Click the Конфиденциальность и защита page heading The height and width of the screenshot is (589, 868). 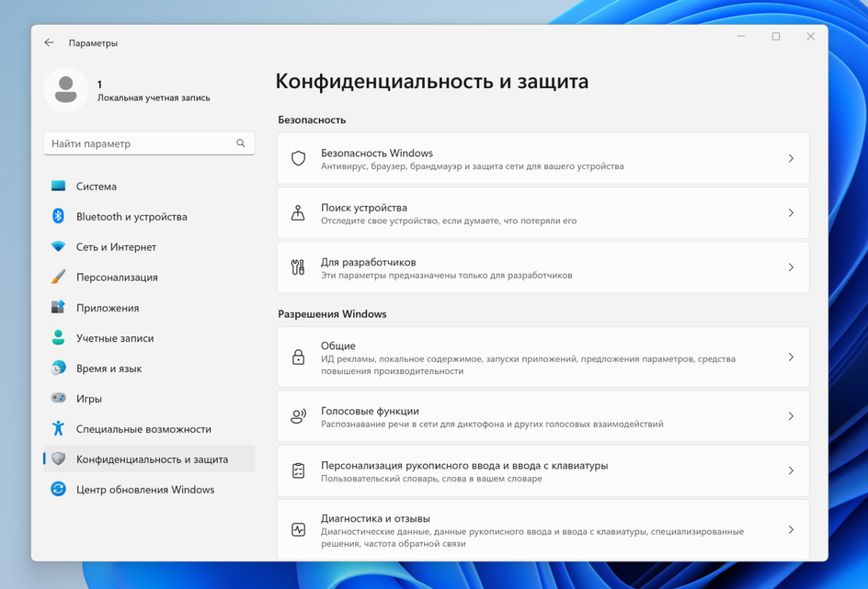pos(432,81)
